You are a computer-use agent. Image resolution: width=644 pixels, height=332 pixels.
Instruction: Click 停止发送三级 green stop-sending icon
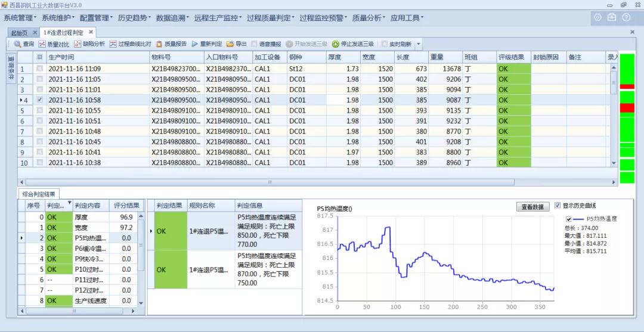(x=336, y=44)
